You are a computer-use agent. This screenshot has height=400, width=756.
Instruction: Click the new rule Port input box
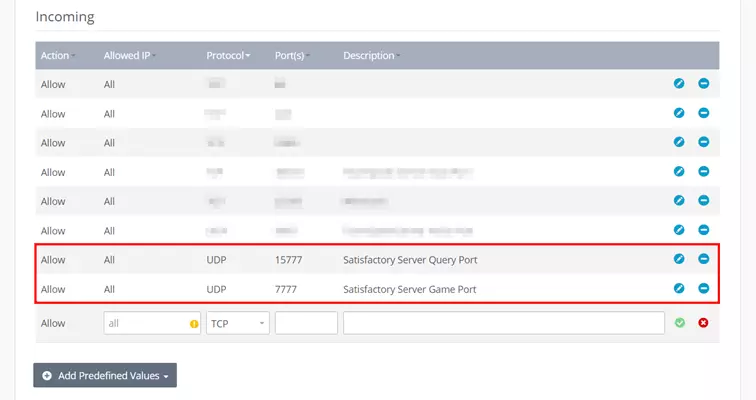point(306,323)
